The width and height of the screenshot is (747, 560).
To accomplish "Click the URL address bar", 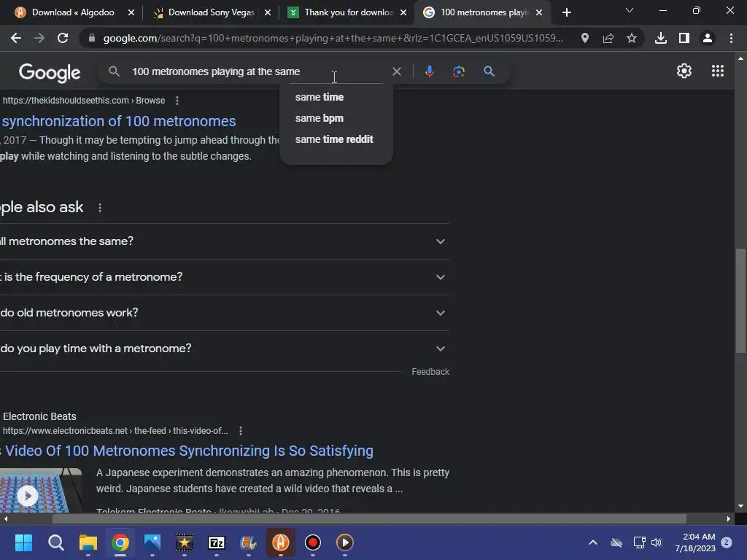I will [x=333, y=38].
